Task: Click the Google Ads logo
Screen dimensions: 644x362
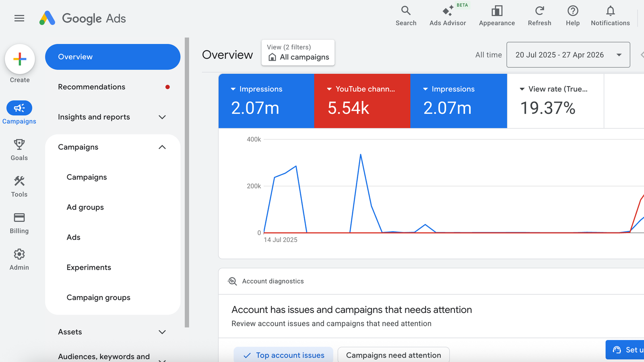Action: point(83,18)
